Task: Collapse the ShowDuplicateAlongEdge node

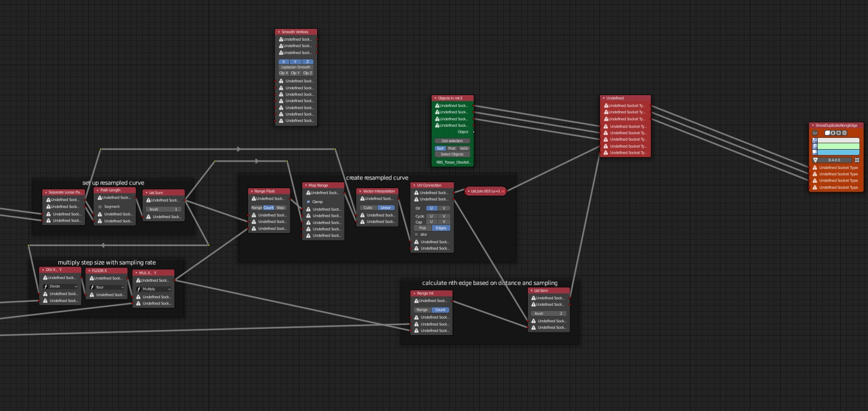Action: pos(812,126)
